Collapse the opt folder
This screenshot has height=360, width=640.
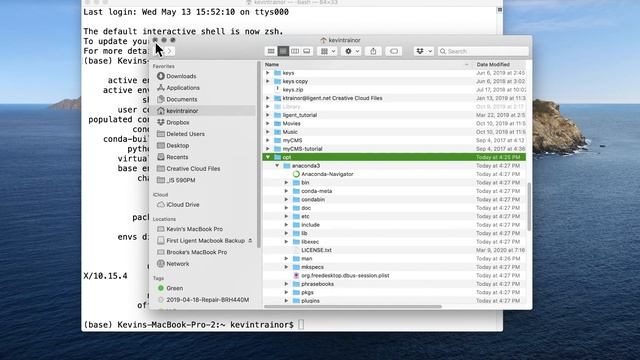click(268, 157)
